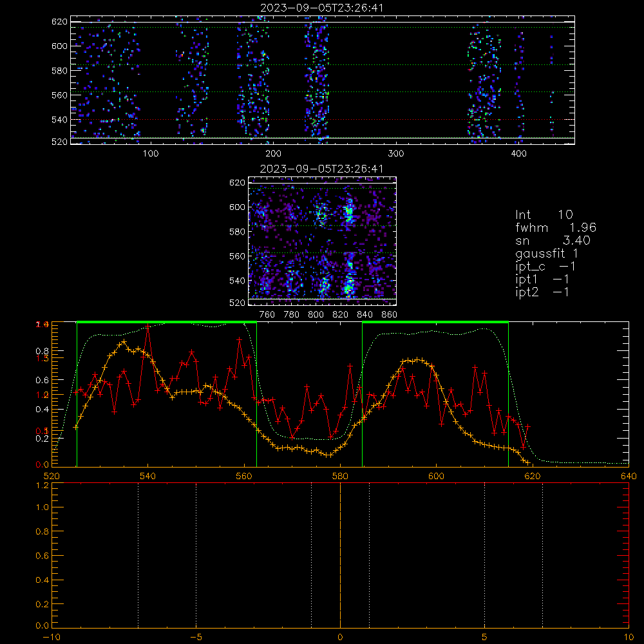Click the timestamp title above the small middle image
This screenshot has width=644, height=644.
pyautogui.click(x=321, y=169)
